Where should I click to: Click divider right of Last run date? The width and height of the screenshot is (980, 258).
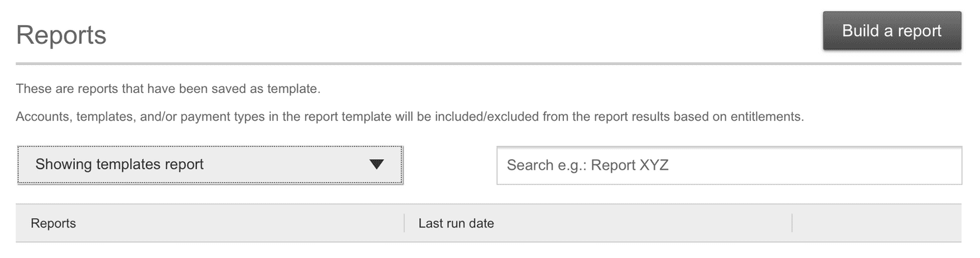(x=792, y=224)
